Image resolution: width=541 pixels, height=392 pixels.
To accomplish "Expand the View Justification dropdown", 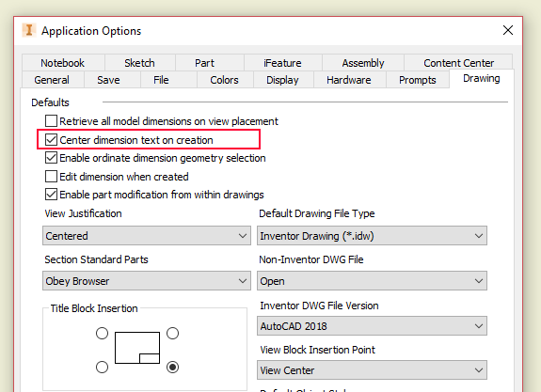I will [147, 236].
